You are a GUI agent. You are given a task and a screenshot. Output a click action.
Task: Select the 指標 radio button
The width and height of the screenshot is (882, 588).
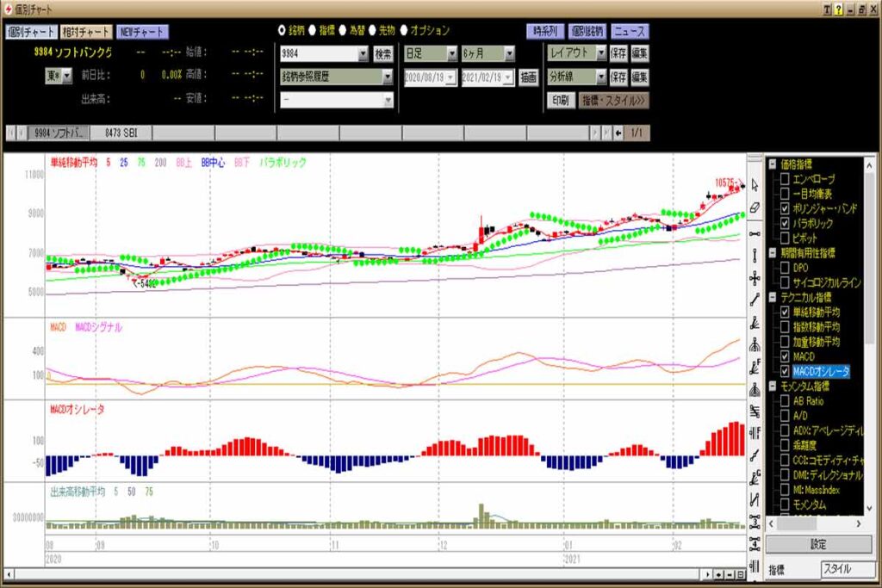[313, 30]
